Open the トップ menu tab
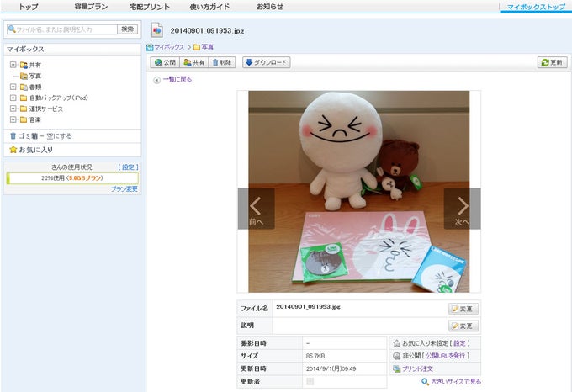The width and height of the screenshot is (572, 392). [29, 7]
